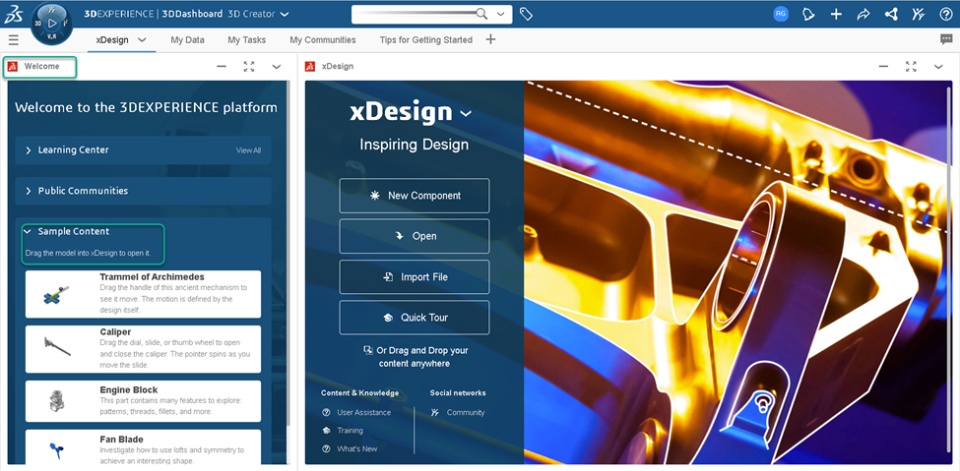Expand xDesign widget to full screen
The height and width of the screenshot is (471, 960).
coord(911,66)
